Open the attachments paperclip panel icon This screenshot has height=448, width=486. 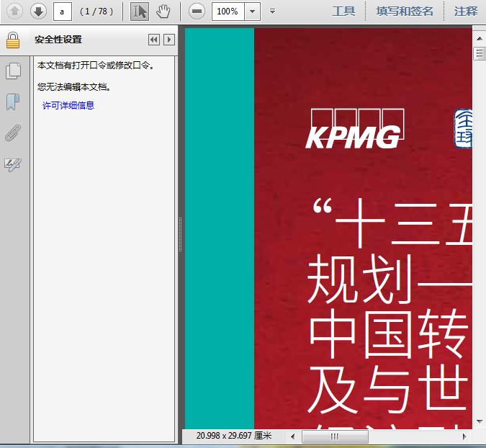pyautogui.click(x=13, y=133)
